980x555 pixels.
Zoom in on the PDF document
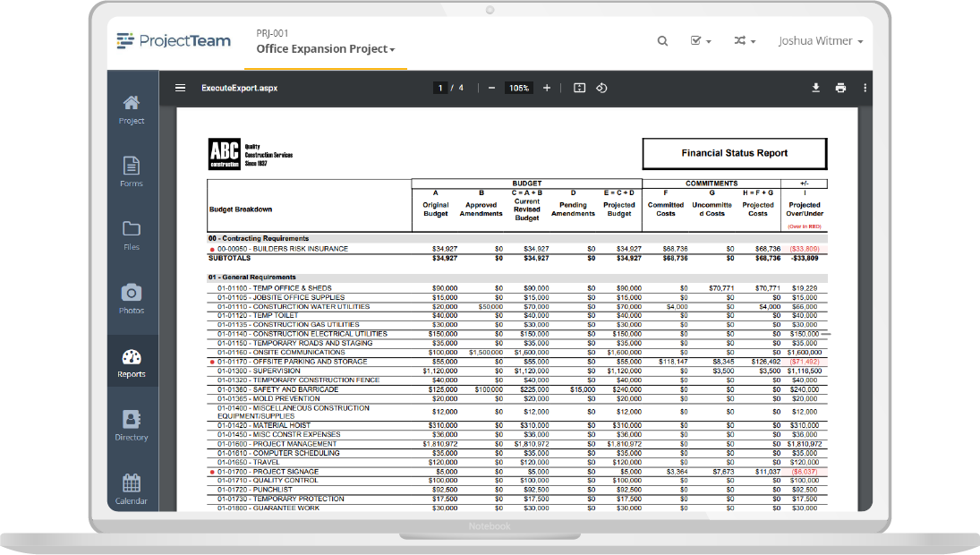547,88
